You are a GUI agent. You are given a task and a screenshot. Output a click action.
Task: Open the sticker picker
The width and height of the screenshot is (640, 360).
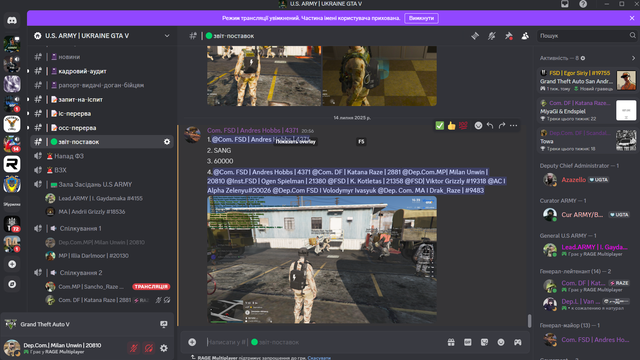tap(484, 342)
